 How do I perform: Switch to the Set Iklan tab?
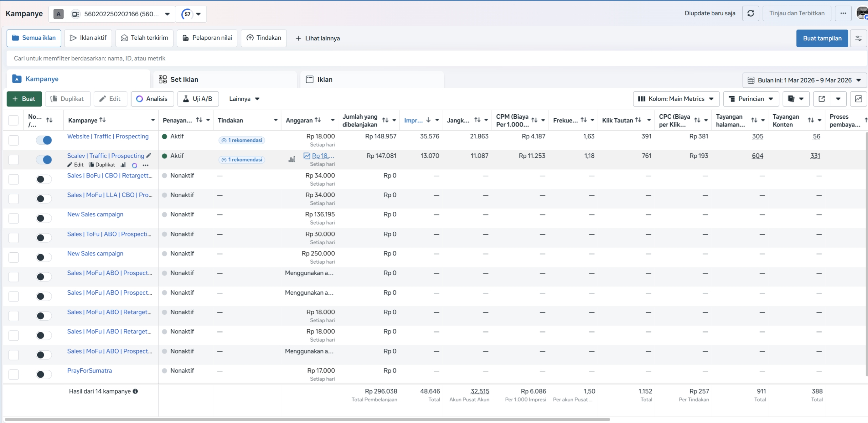pos(184,79)
